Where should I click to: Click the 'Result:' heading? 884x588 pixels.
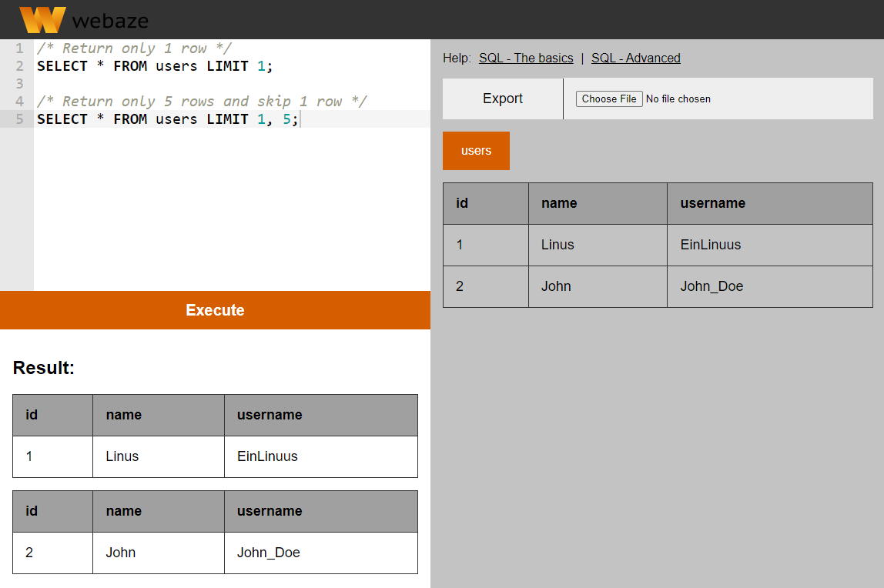[43, 368]
